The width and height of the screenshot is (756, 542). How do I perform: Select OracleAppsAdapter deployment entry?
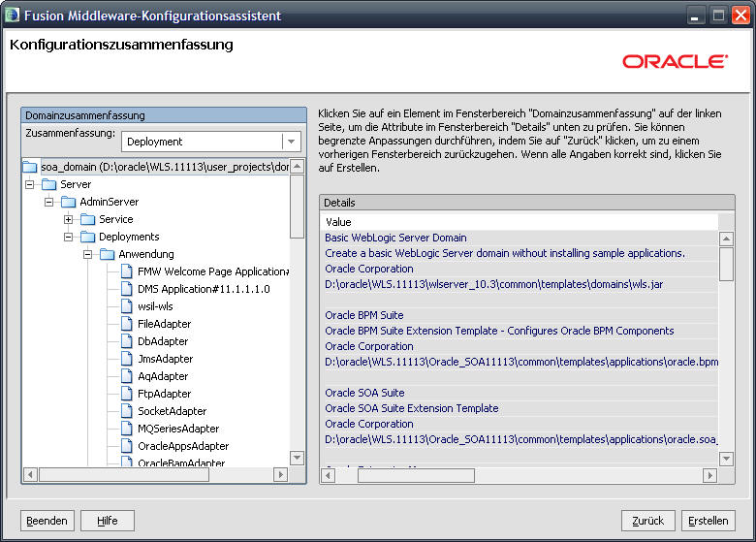[183, 446]
